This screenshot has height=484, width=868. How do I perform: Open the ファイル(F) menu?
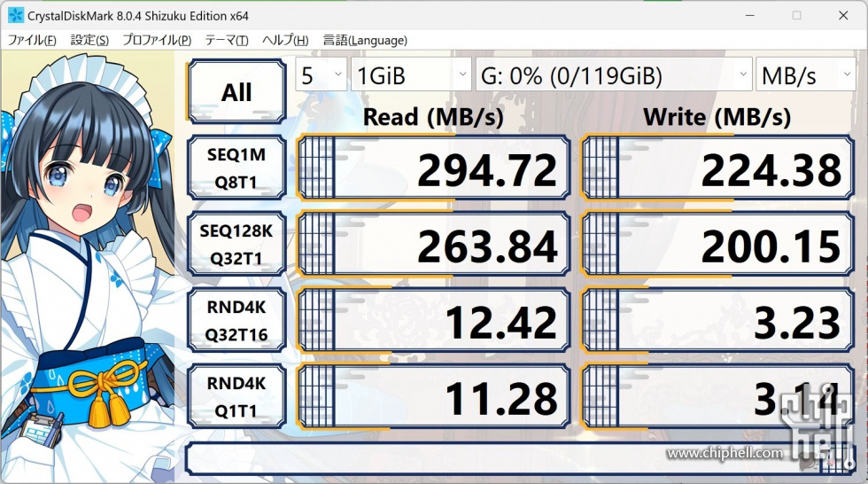click(32, 41)
